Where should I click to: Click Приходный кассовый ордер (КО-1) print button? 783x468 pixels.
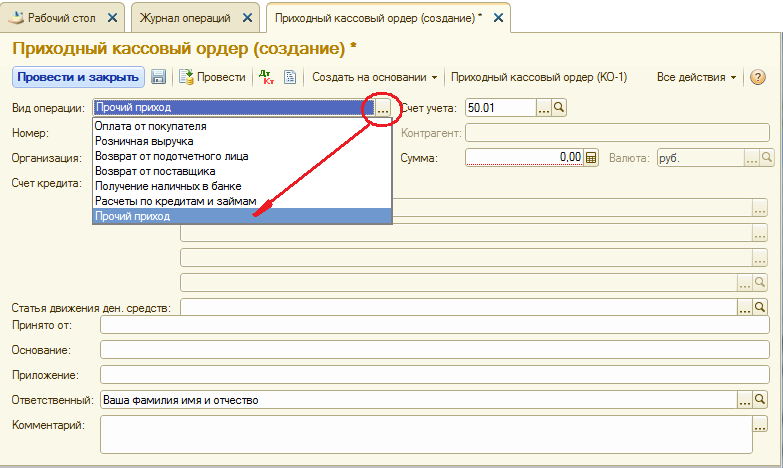coord(539,77)
